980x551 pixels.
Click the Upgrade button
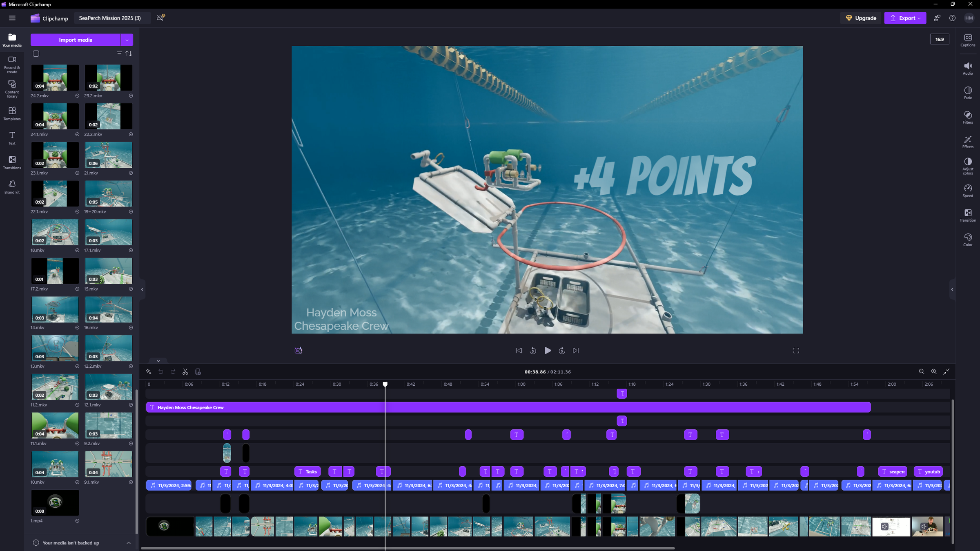[x=860, y=18]
